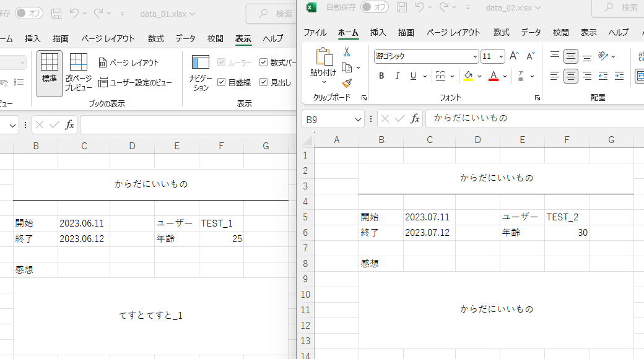Click the Format Painter brush icon
This screenshot has height=359, width=644.
[x=347, y=84]
